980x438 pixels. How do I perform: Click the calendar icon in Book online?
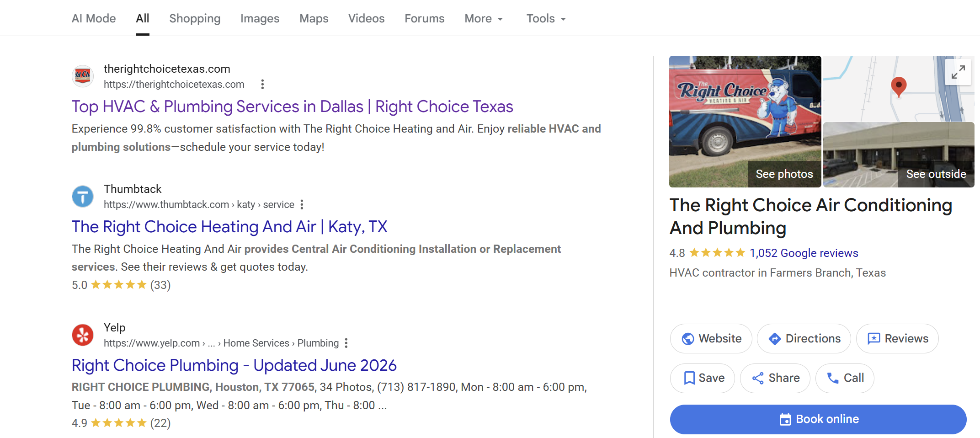click(785, 419)
